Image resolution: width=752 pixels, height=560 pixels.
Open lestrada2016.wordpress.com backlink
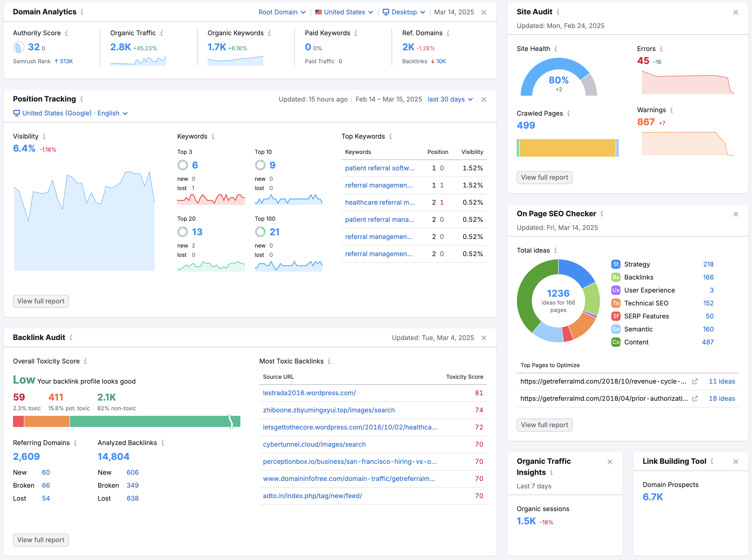click(309, 393)
